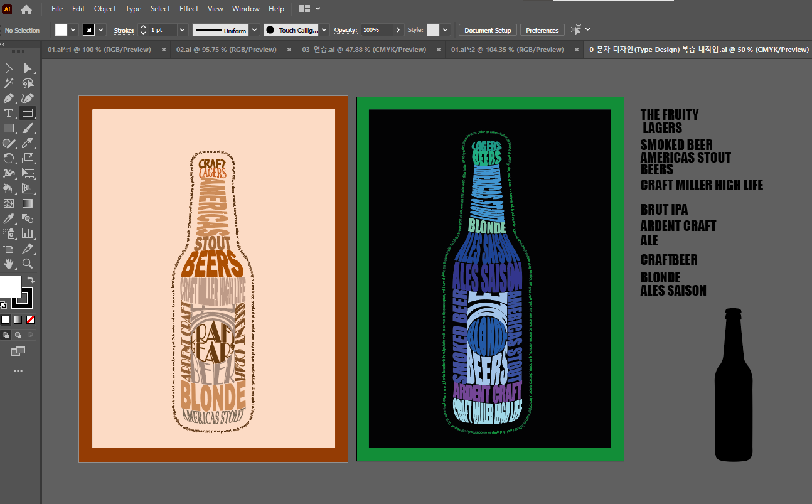Viewport: 812px width, 504px height.
Task: Select the Type tool
Action: click(9, 113)
